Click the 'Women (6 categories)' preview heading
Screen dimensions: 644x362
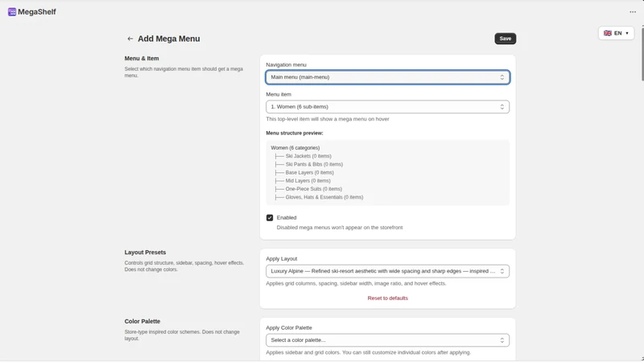click(295, 148)
